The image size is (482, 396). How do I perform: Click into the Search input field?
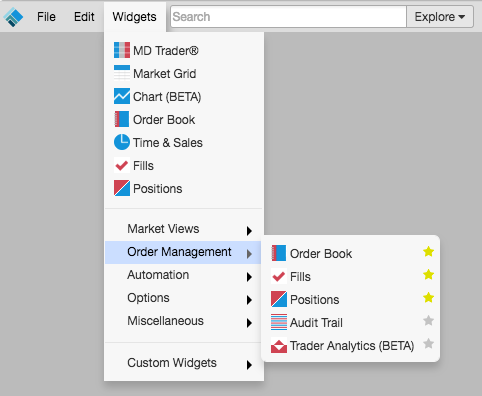[x=288, y=17]
